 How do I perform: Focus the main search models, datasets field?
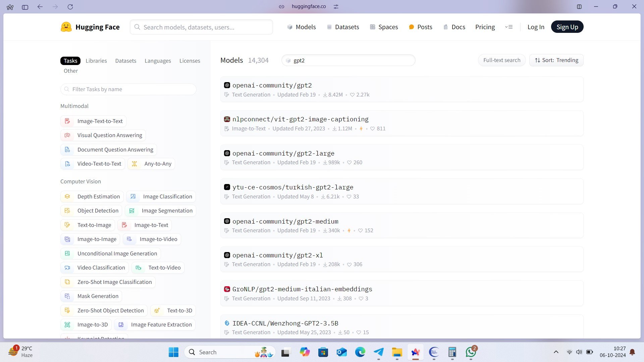coord(201,27)
